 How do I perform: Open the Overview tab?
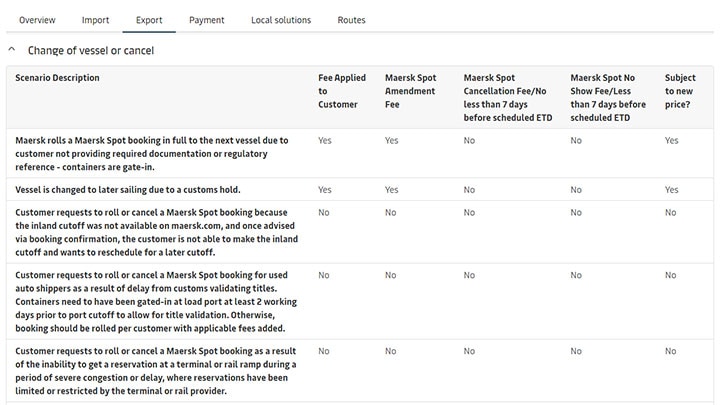tap(37, 20)
